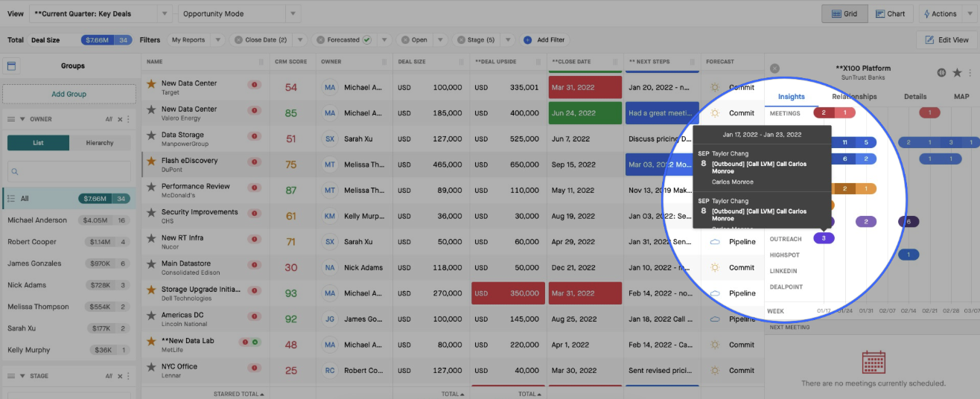Star the Data Storage ManpowerGroup deal
This screenshot has width=980, height=399.
tap(151, 137)
